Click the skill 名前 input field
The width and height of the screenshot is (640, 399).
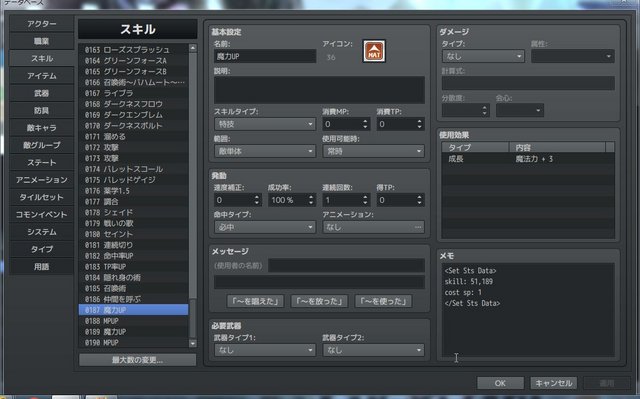(264, 56)
